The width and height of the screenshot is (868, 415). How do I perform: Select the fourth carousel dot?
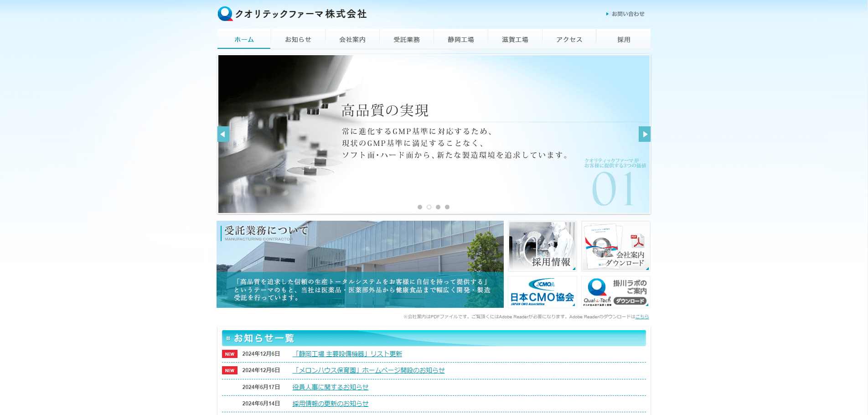click(x=447, y=207)
